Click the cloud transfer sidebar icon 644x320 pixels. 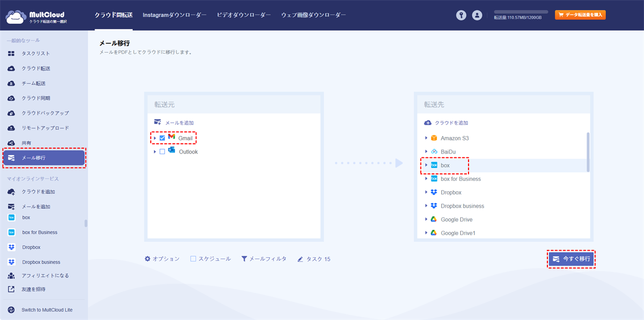pyautogui.click(x=11, y=69)
